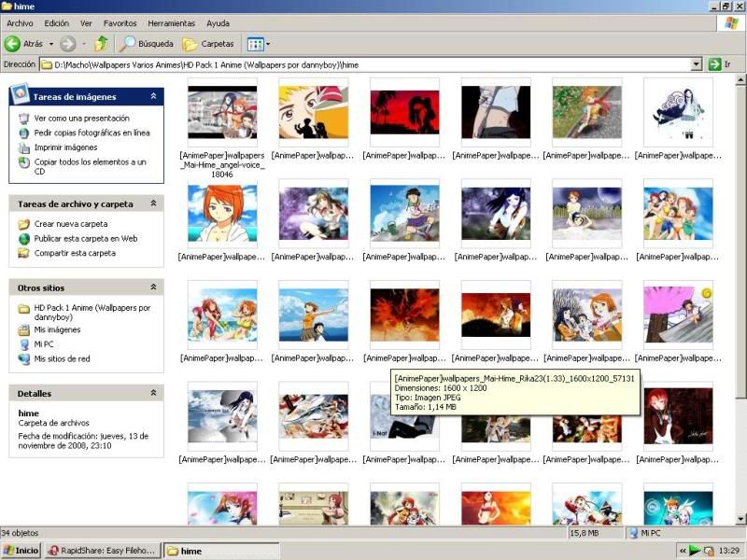Image resolution: width=747 pixels, height=560 pixels.
Task: Click the online photo prints globe icon
Action: point(24,133)
